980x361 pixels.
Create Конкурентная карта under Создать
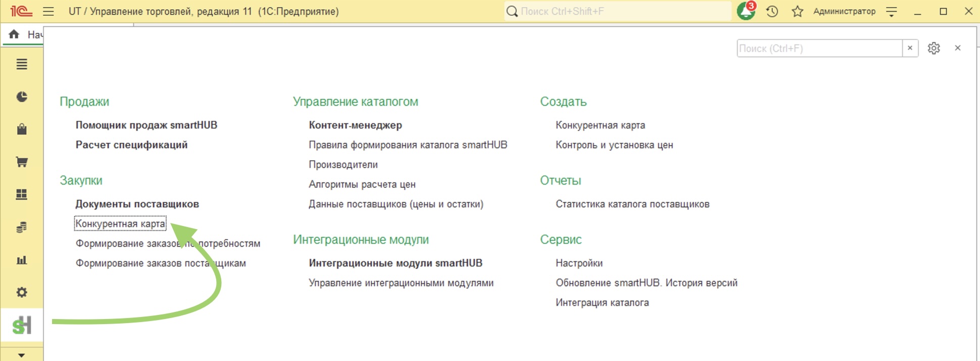click(600, 125)
